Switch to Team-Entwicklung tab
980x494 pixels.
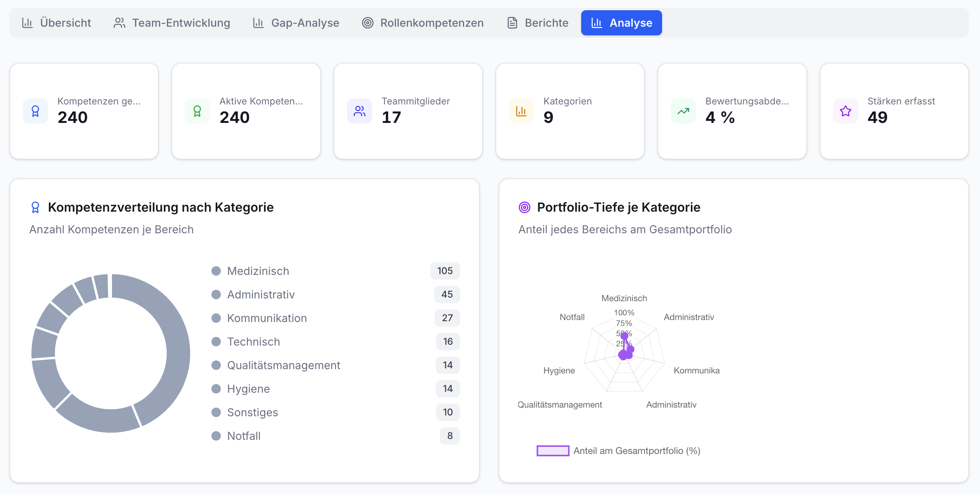pyautogui.click(x=172, y=23)
